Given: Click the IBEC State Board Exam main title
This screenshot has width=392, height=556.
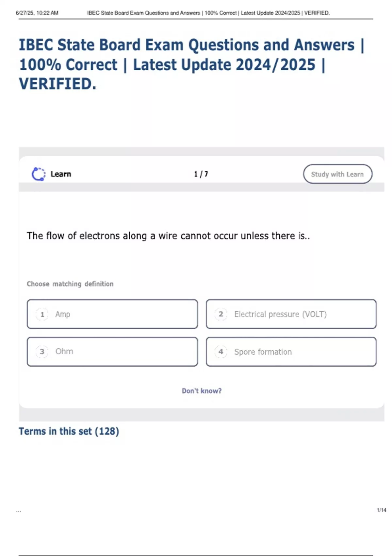Looking at the screenshot, I should click(191, 64).
